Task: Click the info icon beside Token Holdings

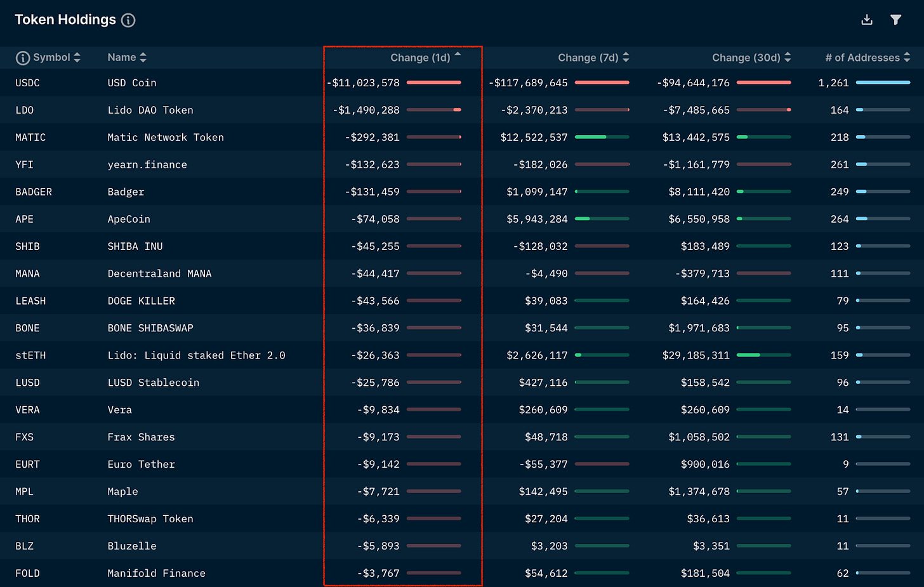Action: coord(128,20)
